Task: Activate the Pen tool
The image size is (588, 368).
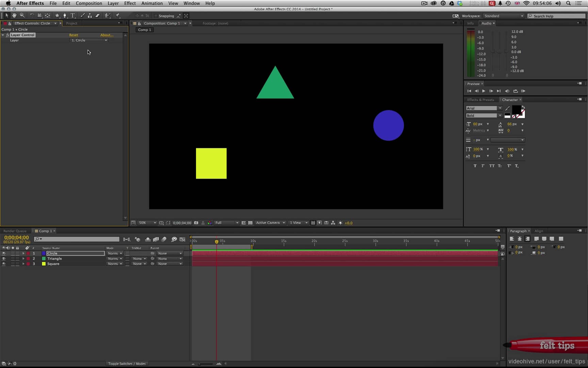Action: click(65, 15)
